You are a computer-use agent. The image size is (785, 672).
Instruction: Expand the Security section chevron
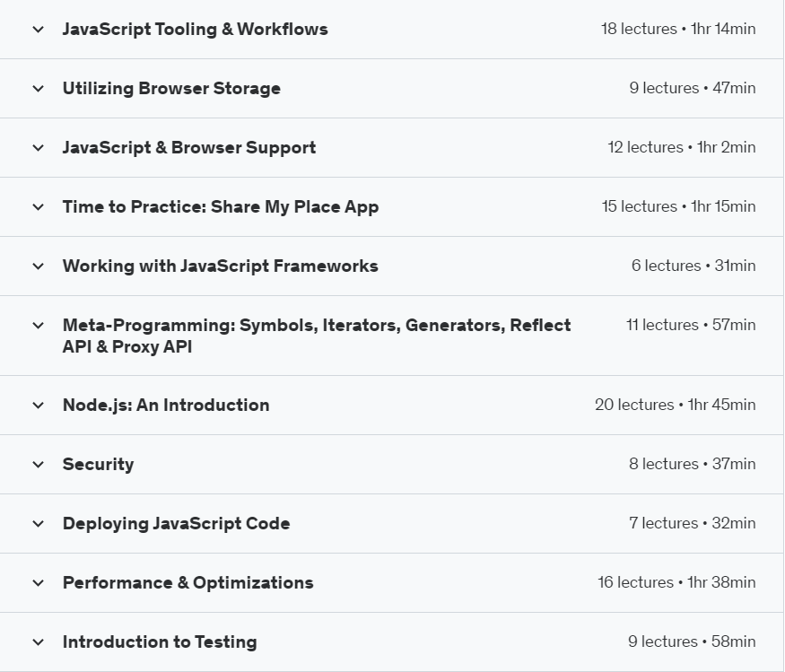pos(38,465)
